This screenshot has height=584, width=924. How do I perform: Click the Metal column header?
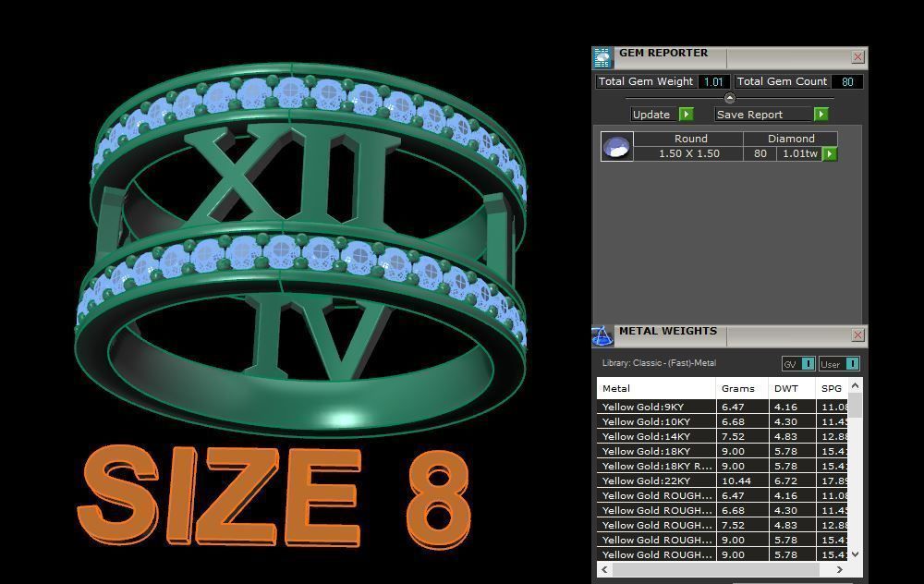[x=656, y=388]
